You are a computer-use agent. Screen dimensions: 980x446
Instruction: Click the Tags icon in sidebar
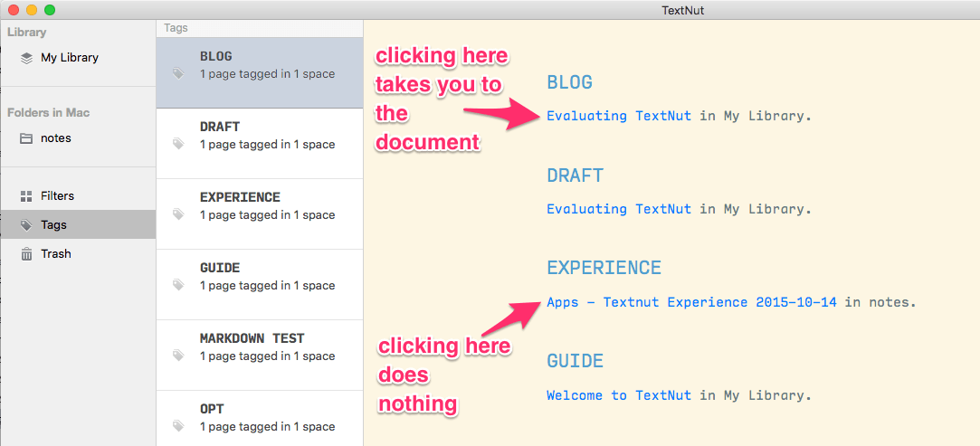pos(25,225)
